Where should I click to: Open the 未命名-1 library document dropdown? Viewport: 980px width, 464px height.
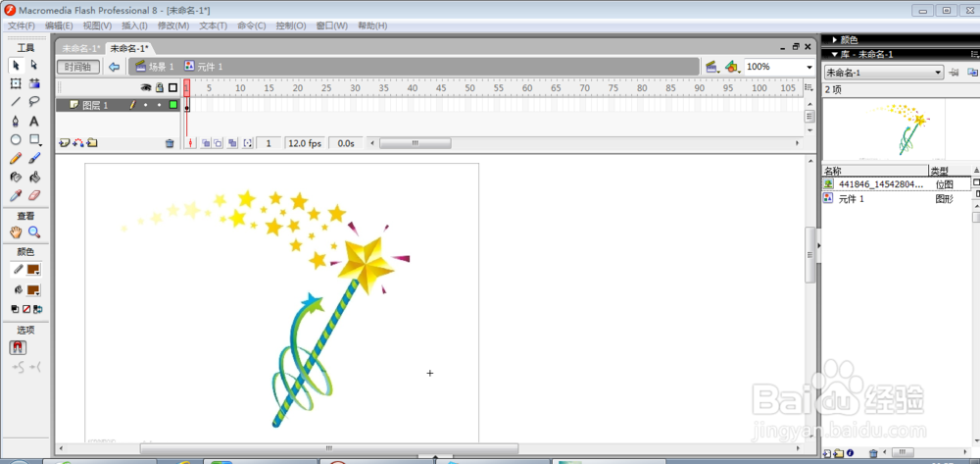pyautogui.click(x=883, y=73)
